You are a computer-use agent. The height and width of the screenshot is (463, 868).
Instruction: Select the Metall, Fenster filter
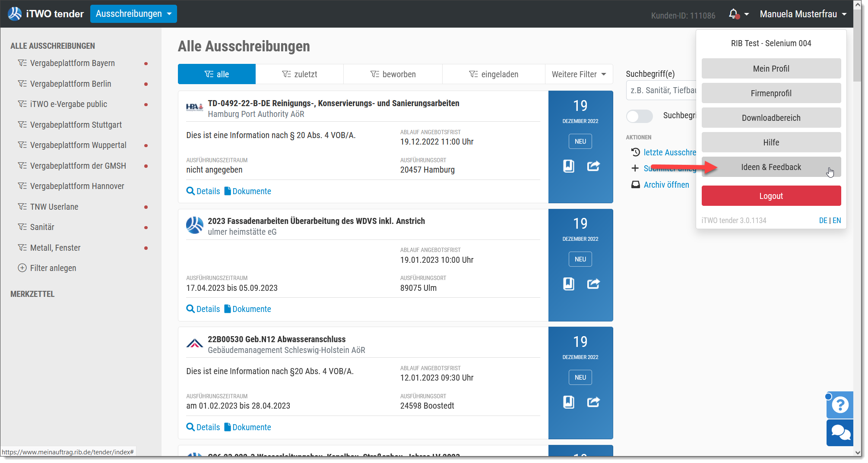55,248
